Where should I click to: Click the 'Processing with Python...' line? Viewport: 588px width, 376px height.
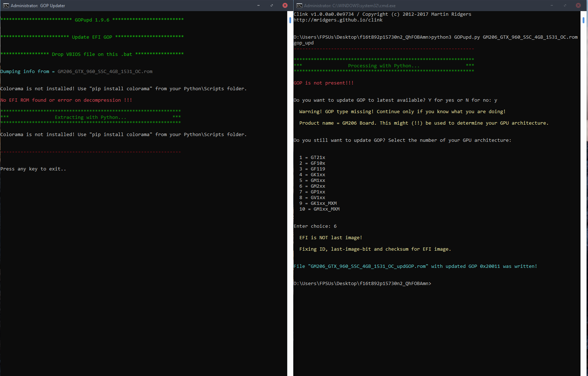(x=384, y=66)
